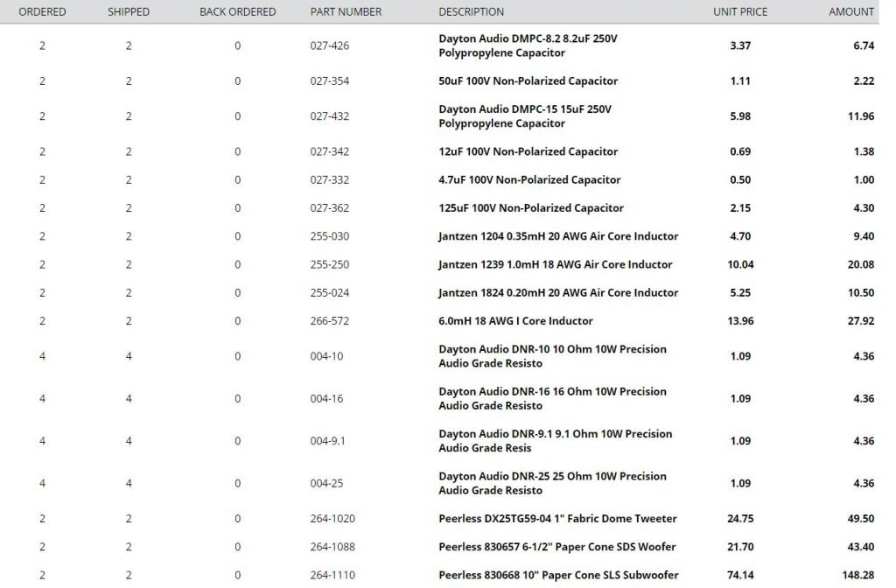Click amount 49.50
Screen dimensions: 896x588
[861, 519]
